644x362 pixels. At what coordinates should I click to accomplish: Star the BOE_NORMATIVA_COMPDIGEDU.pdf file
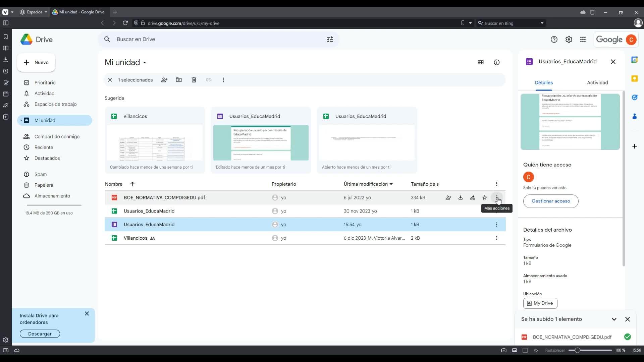pos(485,198)
